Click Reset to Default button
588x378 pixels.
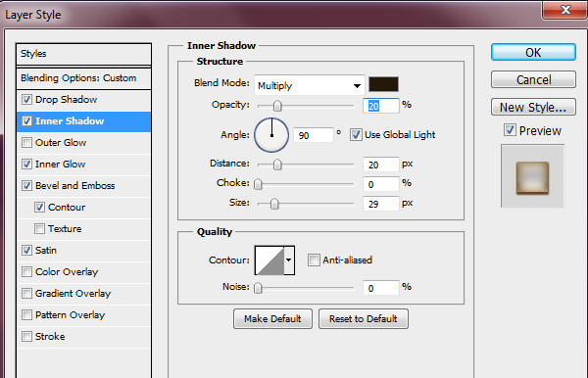coord(364,319)
